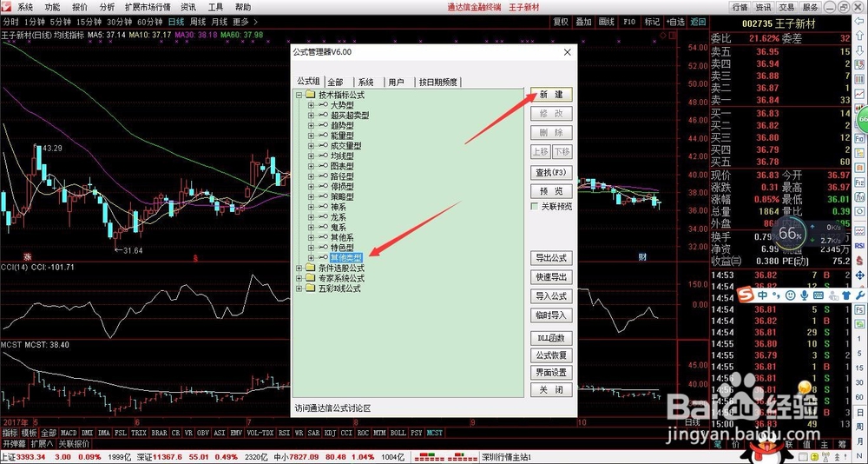
Task: Switch to the 用户 tab in formula manager
Action: point(397,82)
